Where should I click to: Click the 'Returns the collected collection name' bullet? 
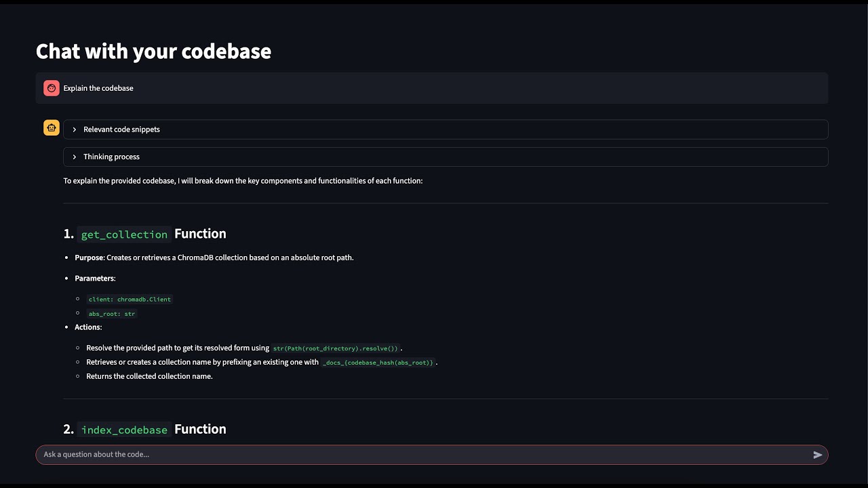(149, 376)
